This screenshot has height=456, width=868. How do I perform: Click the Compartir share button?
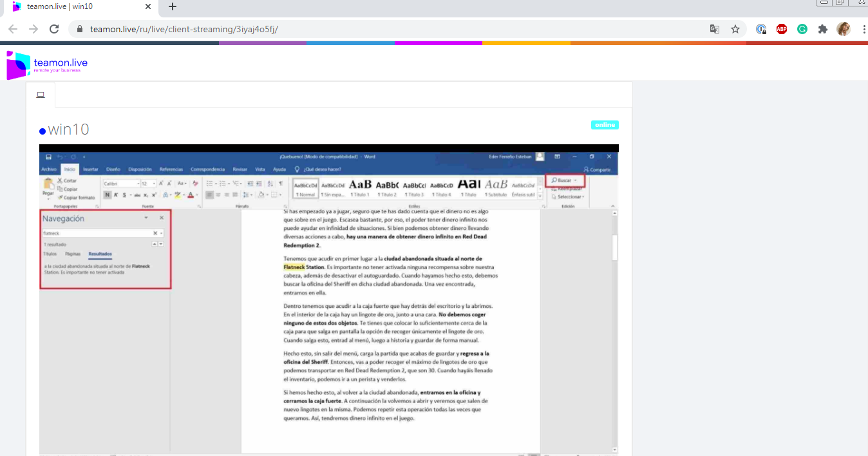point(596,169)
